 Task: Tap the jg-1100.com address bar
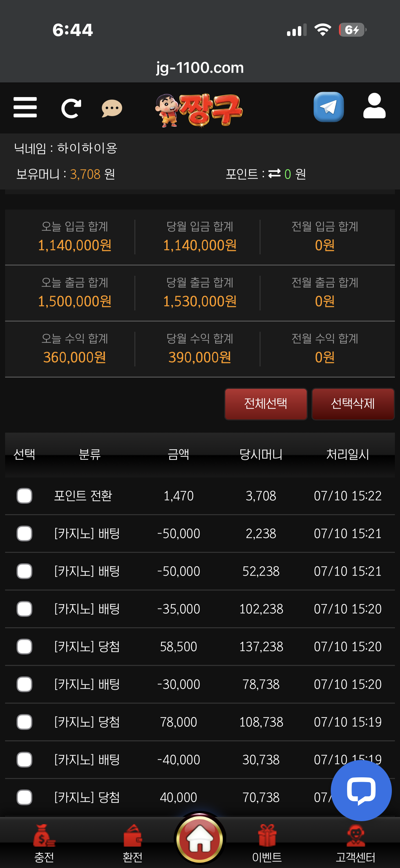200,68
